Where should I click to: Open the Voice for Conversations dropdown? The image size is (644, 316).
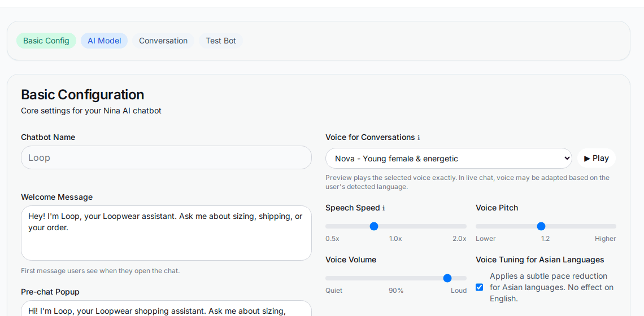point(449,159)
